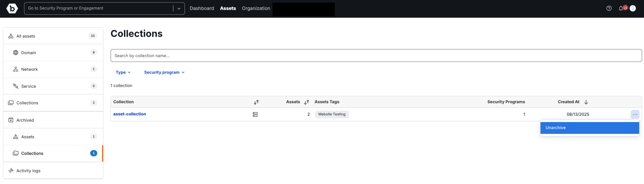The height and width of the screenshot is (184, 644).
Task: Open the notifications bell icon
Action: (621, 8)
